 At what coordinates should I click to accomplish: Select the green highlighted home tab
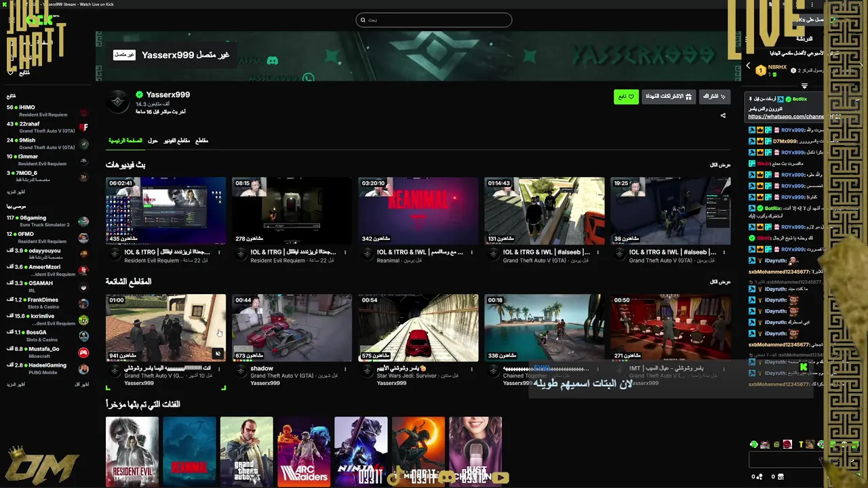coord(125,140)
